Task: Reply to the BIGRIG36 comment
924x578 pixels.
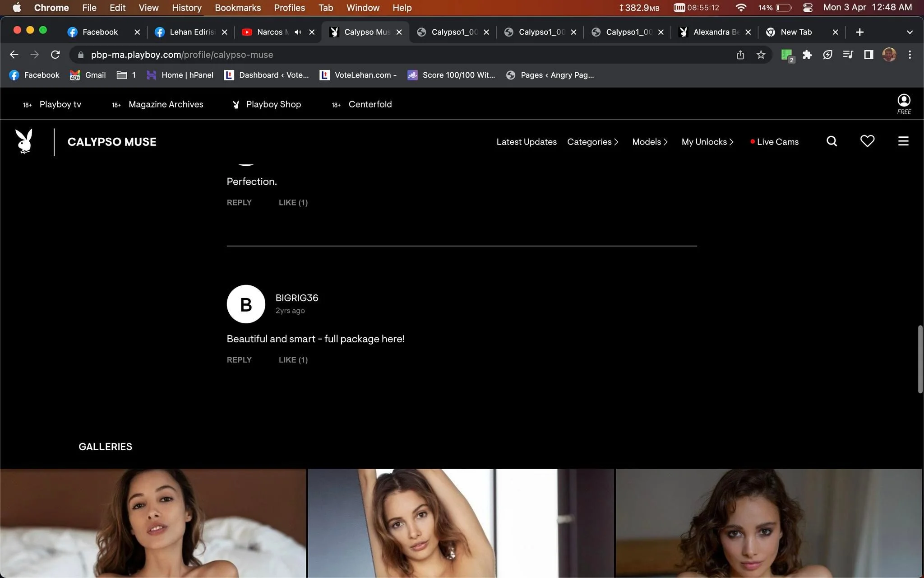Action: coord(239,360)
